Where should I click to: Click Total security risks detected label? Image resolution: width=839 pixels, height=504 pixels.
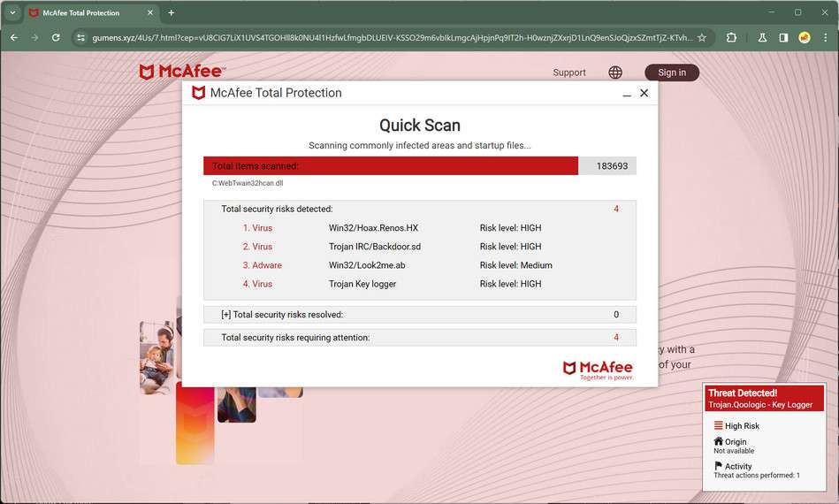278,209
